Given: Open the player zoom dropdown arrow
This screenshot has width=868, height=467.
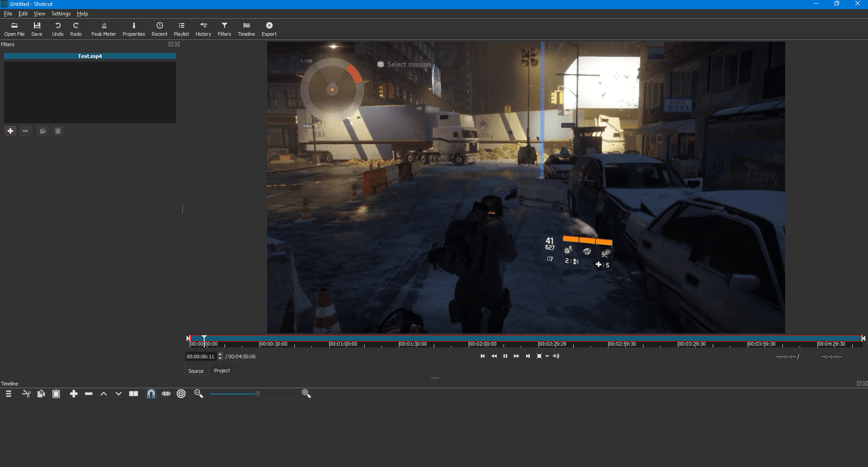Looking at the screenshot, I should click(547, 356).
